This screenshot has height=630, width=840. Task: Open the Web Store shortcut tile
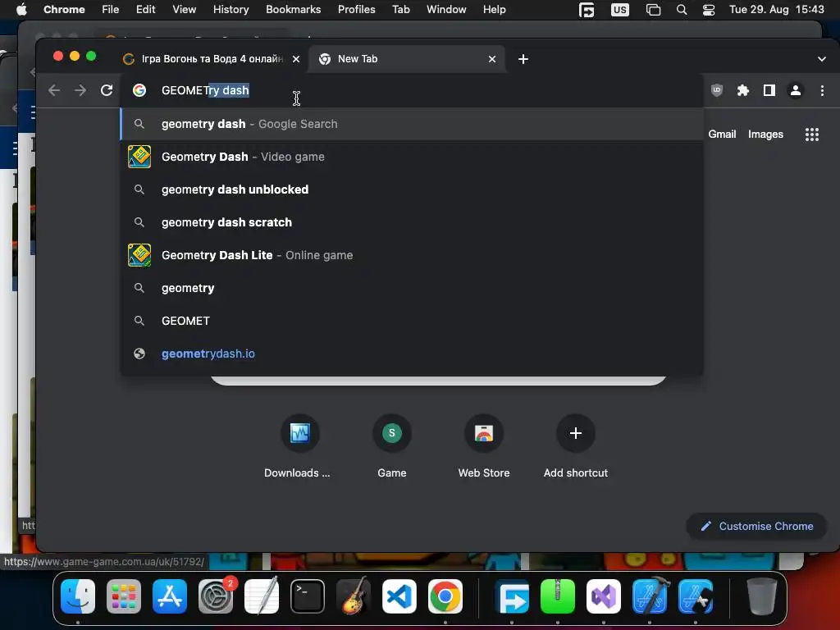(484, 445)
